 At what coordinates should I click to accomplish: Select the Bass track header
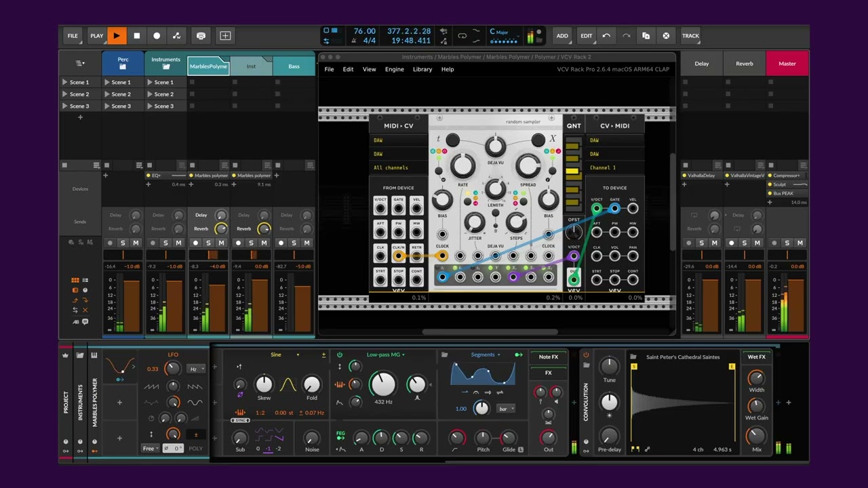[x=294, y=66]
